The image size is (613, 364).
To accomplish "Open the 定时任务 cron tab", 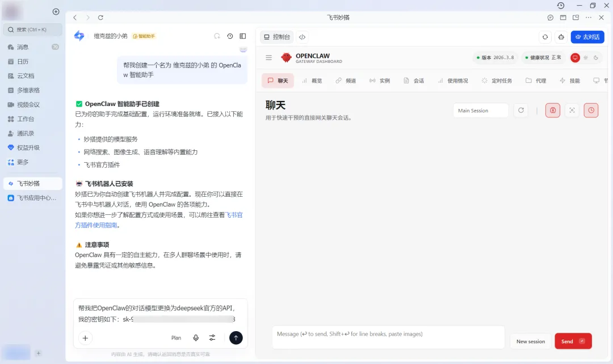I will point(497,81).
